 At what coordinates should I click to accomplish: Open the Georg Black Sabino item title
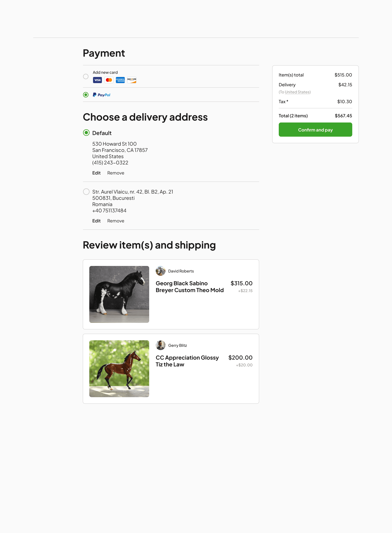(190, 287)
